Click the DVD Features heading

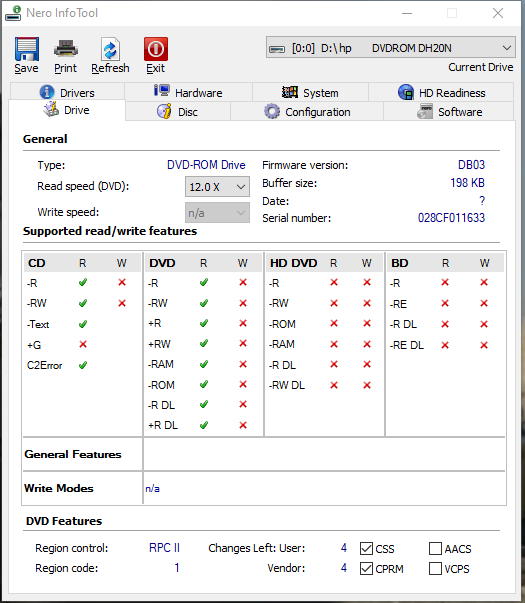64,521
